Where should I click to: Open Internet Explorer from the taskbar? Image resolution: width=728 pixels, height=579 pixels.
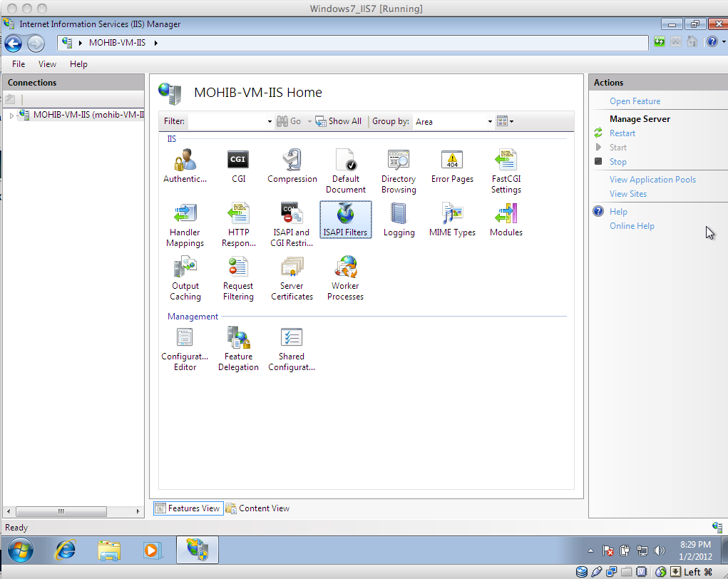tap(66, 550)
